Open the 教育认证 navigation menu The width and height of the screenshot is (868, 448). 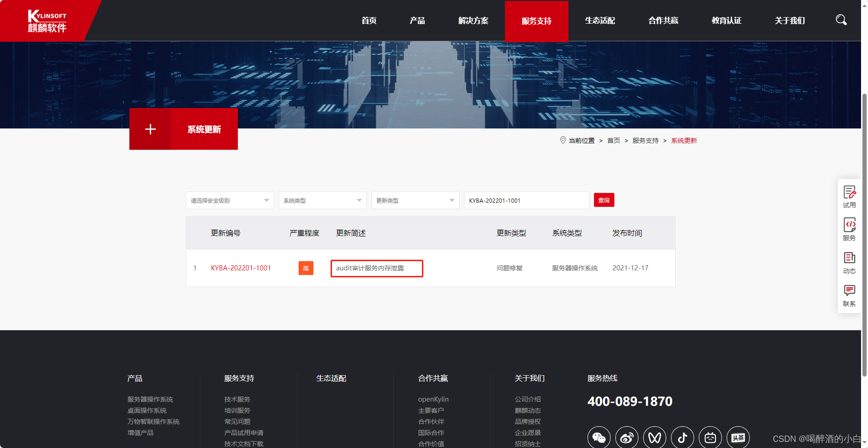point(726,20)
